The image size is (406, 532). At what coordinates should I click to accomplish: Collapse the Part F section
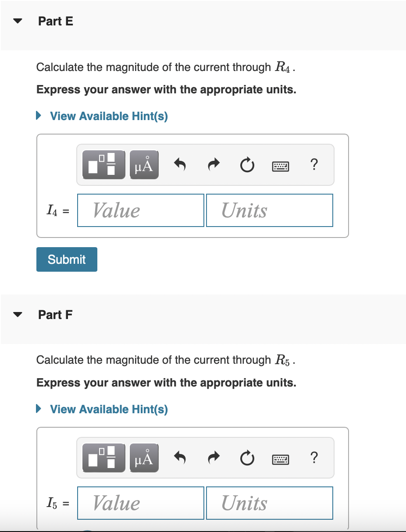tap(18, 314)
